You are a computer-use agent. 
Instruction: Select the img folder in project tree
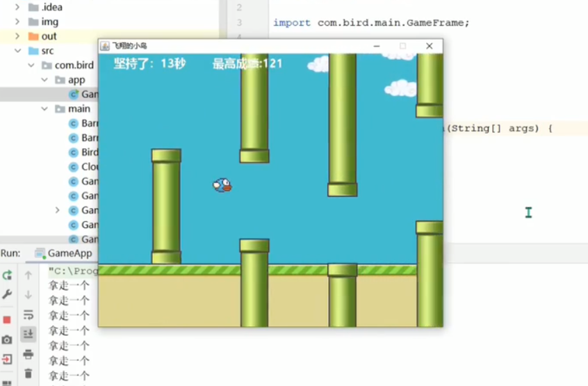point(44,22)
